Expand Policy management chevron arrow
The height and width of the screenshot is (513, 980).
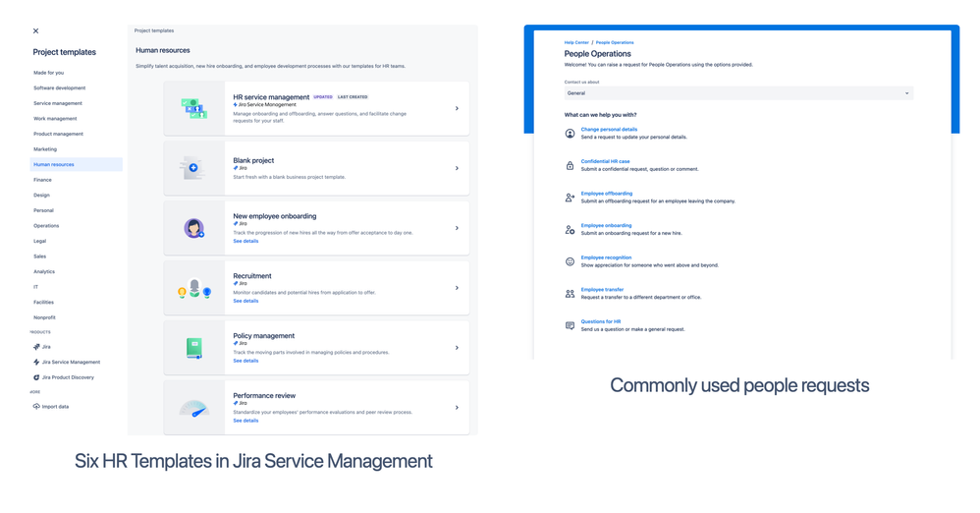pyautogui.click(x=457, y=348)
